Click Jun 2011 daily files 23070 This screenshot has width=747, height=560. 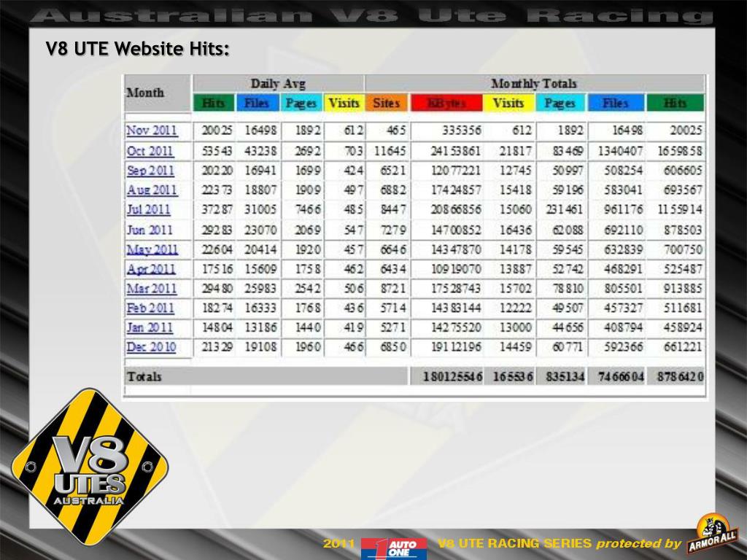coord(260,230)
